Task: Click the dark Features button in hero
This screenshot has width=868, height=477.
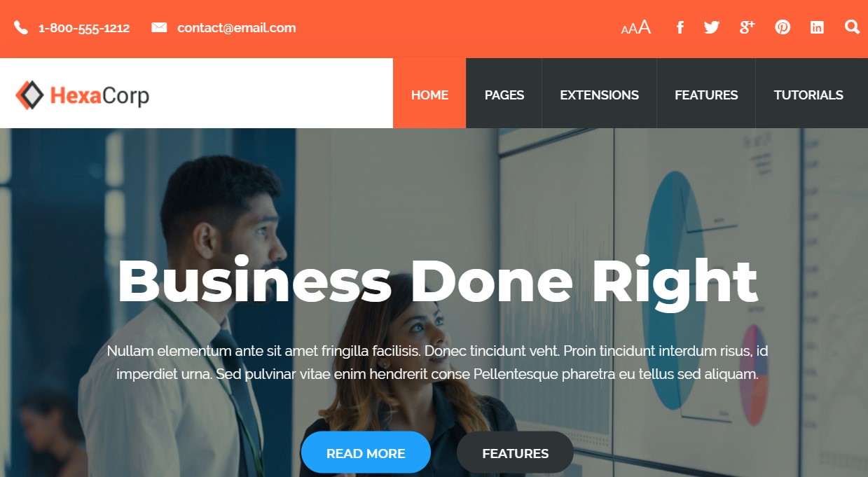Action: [515, 453]
